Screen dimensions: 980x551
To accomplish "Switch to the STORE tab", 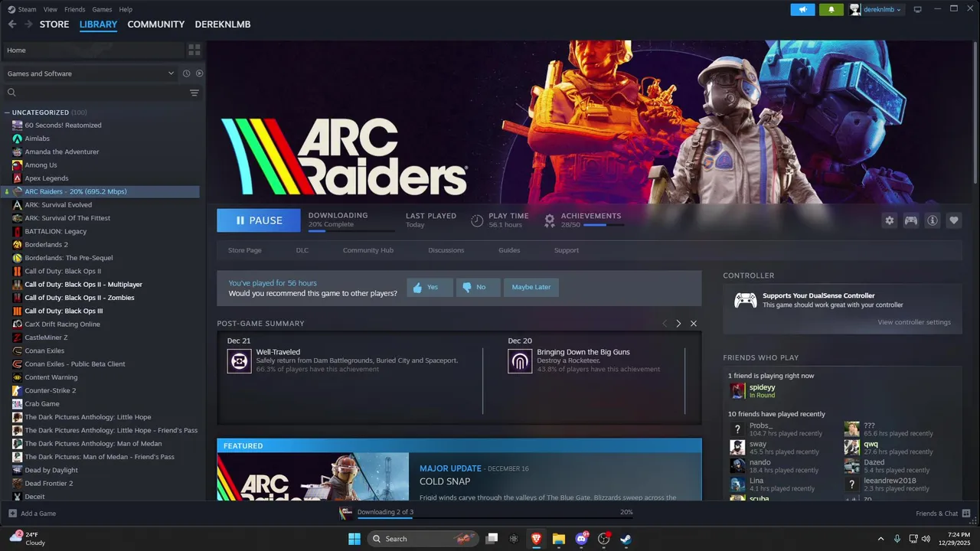I will [54, 24].
